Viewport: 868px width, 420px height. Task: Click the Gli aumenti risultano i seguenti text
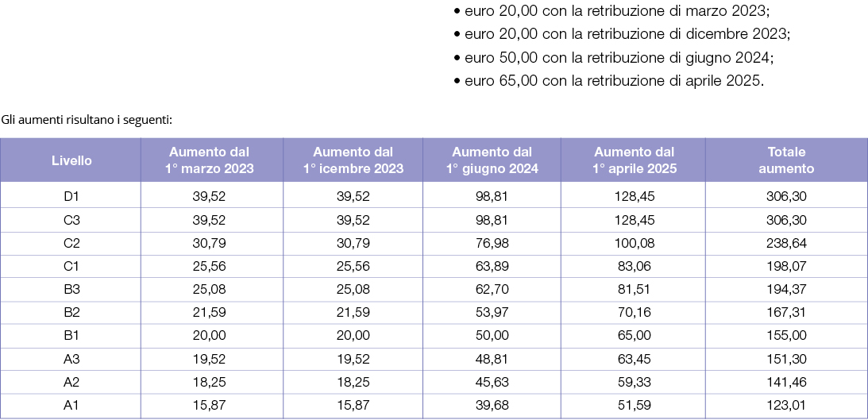pyautogui.click(x=87, y=120)
